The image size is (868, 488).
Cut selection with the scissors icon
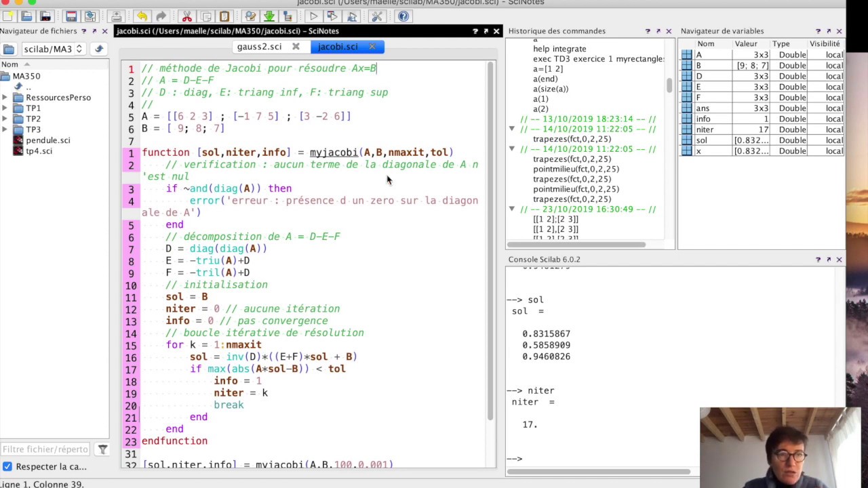click(187, 16)
